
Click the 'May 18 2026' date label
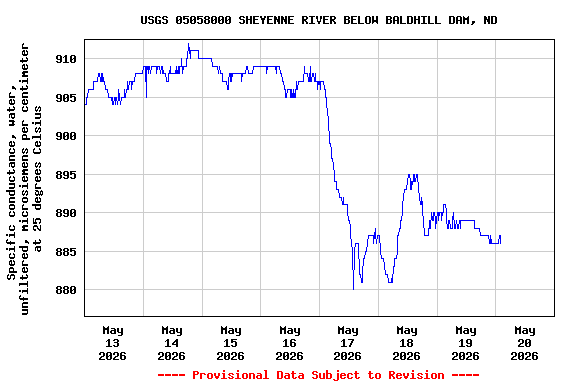406,343
